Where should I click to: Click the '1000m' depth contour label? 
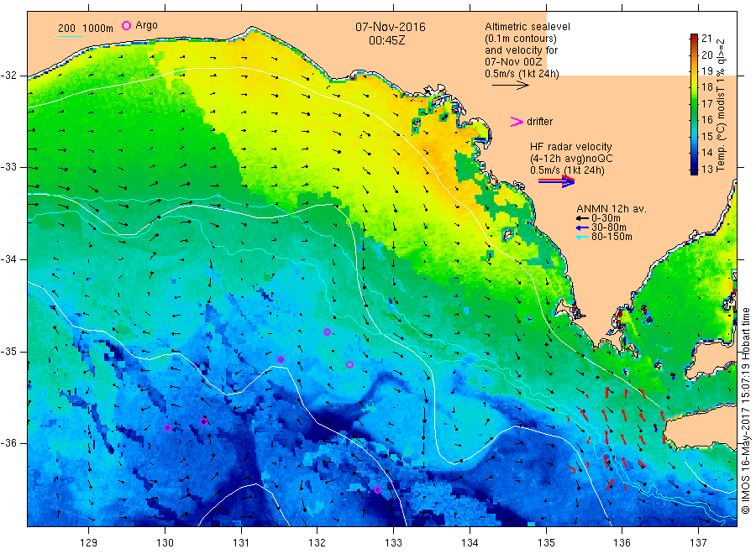click(x=97, y=29)
